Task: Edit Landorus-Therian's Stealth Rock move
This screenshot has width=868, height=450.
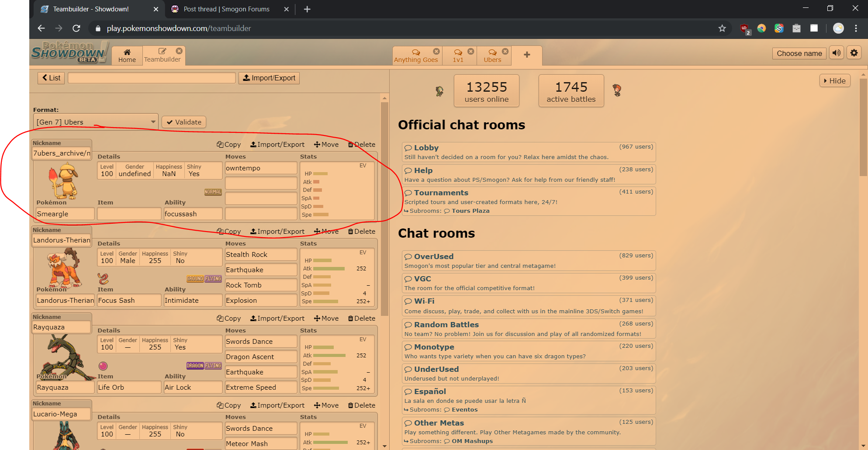Action: 261,255
